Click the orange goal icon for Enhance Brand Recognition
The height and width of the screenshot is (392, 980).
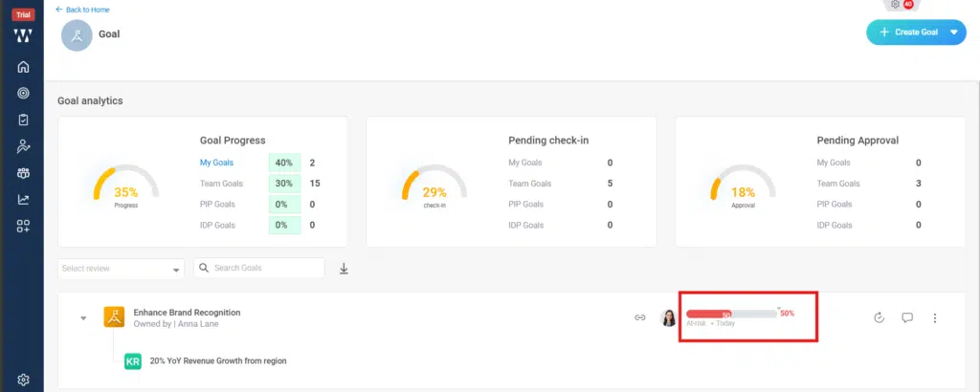[x=115, y=317]
